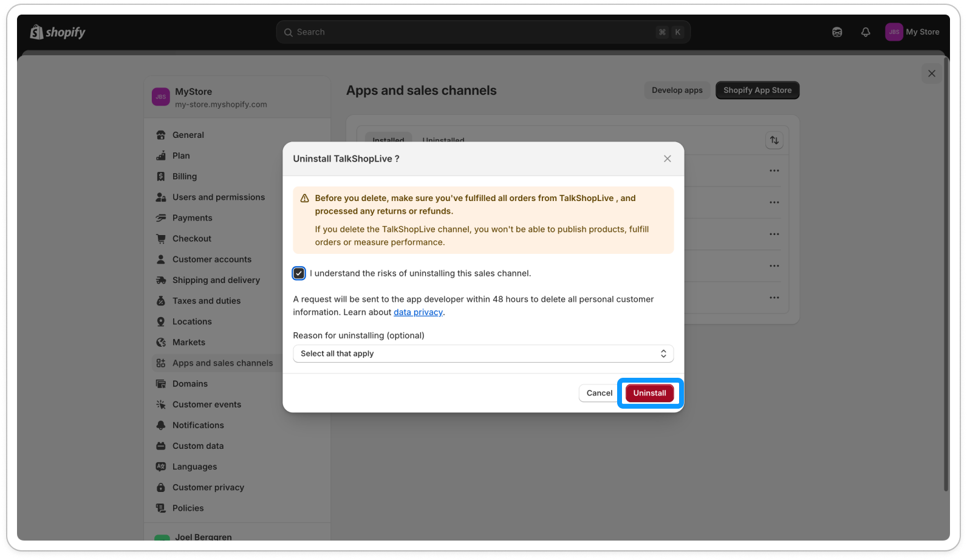Open options menu for first app row
The width and height of the screenshot is (967, 560).
(x=774, y=171)
